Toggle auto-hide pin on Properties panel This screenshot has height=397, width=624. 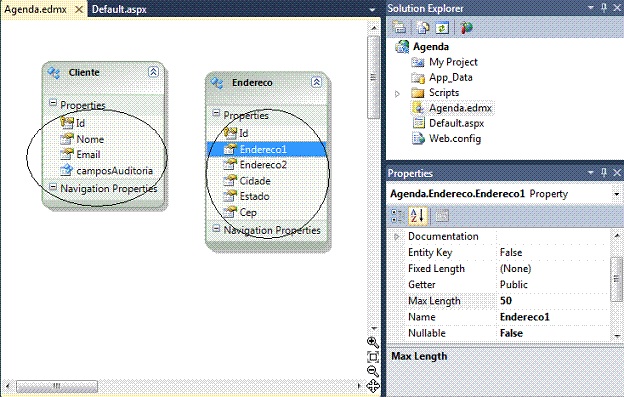pos(604,172)
